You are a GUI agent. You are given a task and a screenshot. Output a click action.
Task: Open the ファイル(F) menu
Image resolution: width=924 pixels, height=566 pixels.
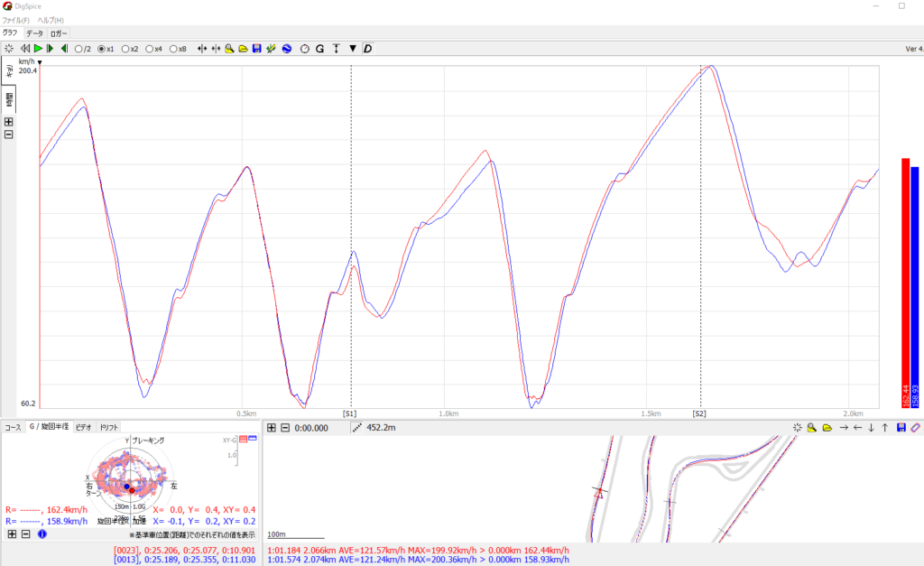click(15, 20)
